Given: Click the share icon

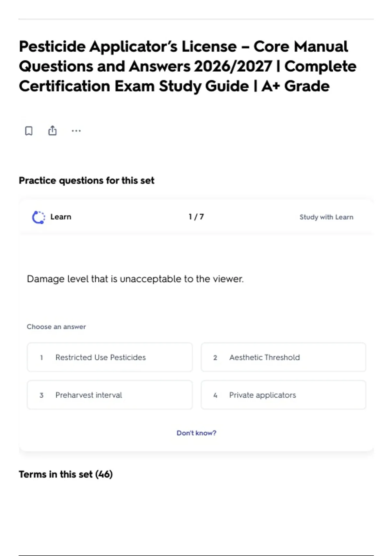Looking at the screenshot, I should click(52, 130).
